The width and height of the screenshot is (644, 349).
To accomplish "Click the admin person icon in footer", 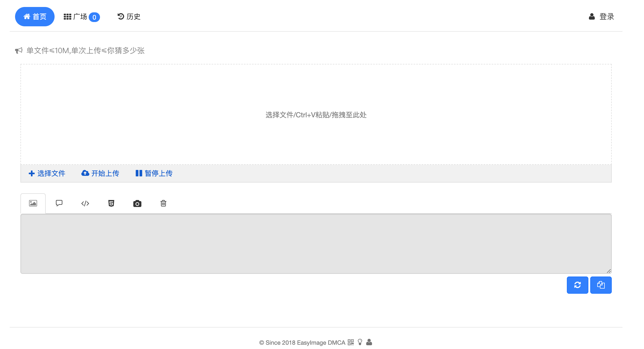I will pos(369,342).
